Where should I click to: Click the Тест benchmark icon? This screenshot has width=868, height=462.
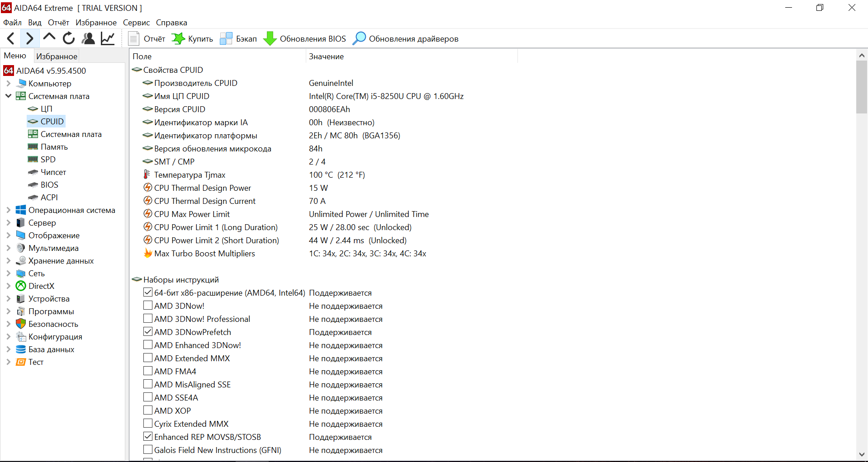click(21, 362)
